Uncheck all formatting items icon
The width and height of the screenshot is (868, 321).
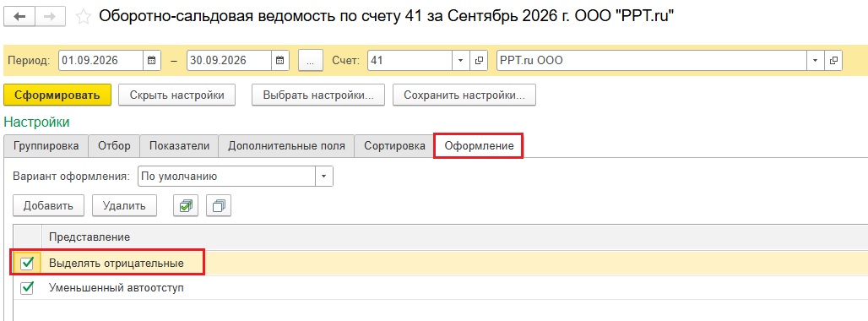click(219, 206)
